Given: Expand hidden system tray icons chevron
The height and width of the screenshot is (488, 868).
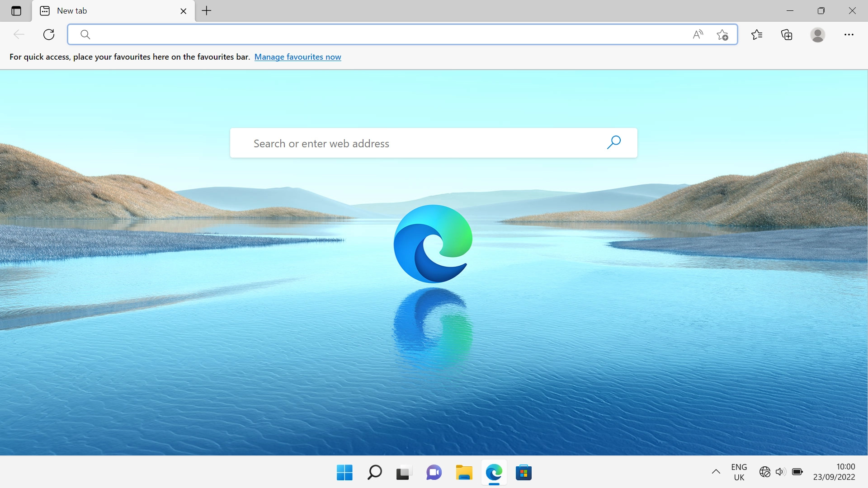Looking at the screenshot, I should (716, 472).
